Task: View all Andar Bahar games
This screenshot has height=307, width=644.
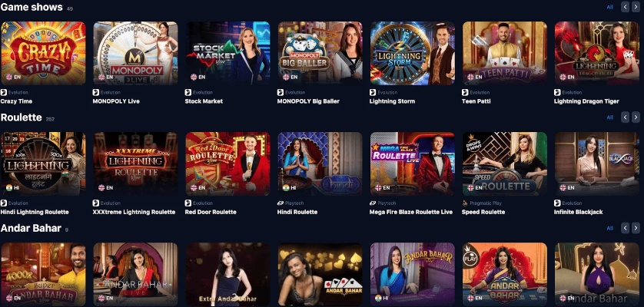Action: coord(610,228)
